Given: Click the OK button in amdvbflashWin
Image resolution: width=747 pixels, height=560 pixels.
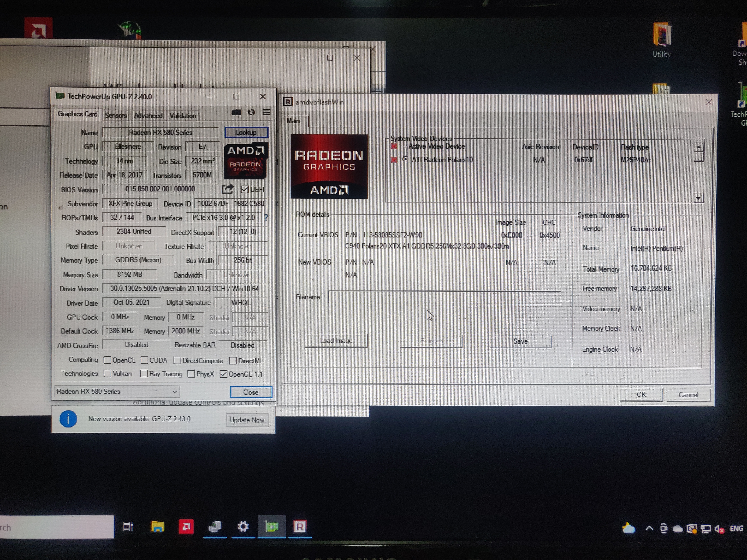Looking at the screenshot, I should pyautogui.click(x=641, y=394).
